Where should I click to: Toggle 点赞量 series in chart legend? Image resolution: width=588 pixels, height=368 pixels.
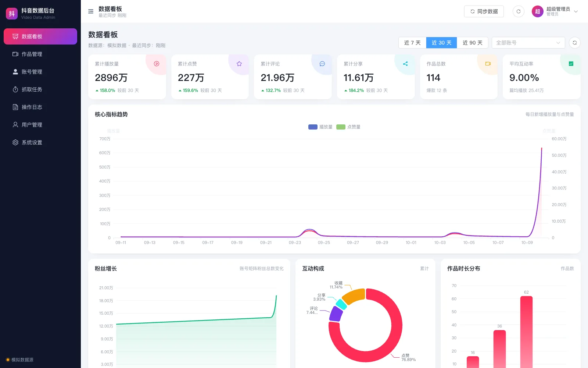point(348,127)
